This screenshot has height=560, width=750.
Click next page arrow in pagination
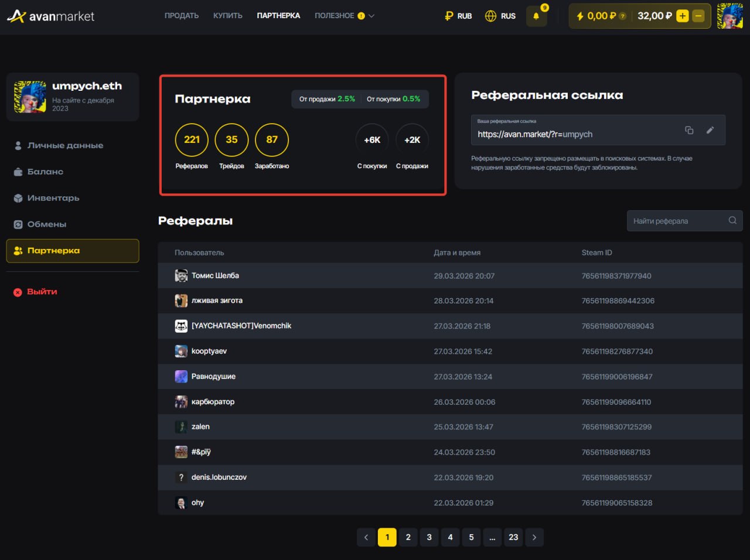click(534, 537)
